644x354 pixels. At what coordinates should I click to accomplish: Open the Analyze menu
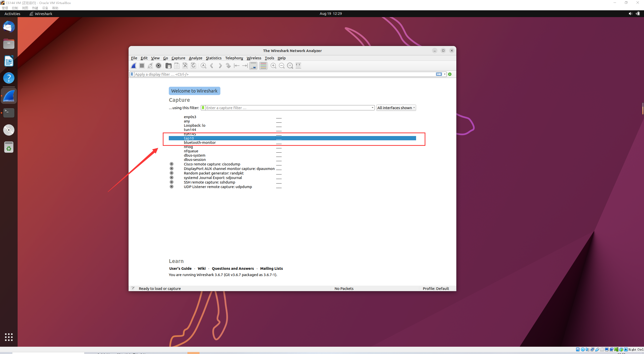[195, 58]
